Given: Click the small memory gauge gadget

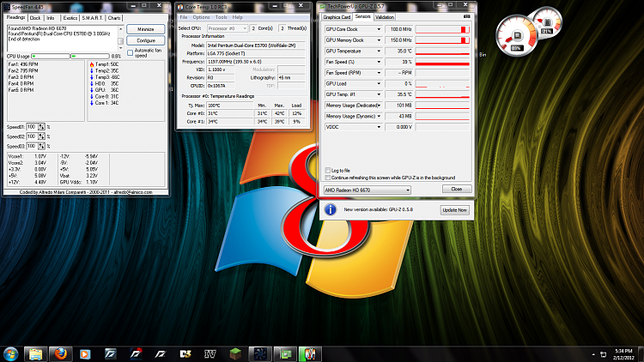Looking at the screenshot, I should 547,22.
